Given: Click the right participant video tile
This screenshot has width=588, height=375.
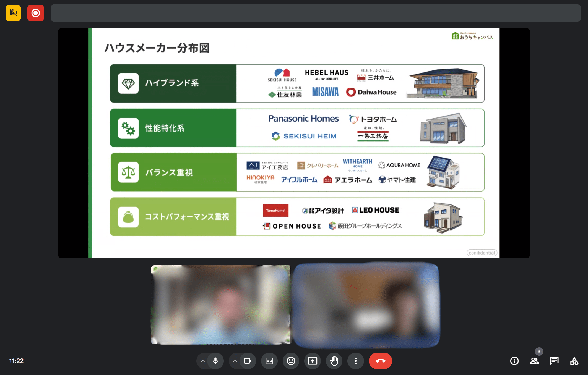Looking at the screenshot, I should pyautogui.click(x=366, y=305).
